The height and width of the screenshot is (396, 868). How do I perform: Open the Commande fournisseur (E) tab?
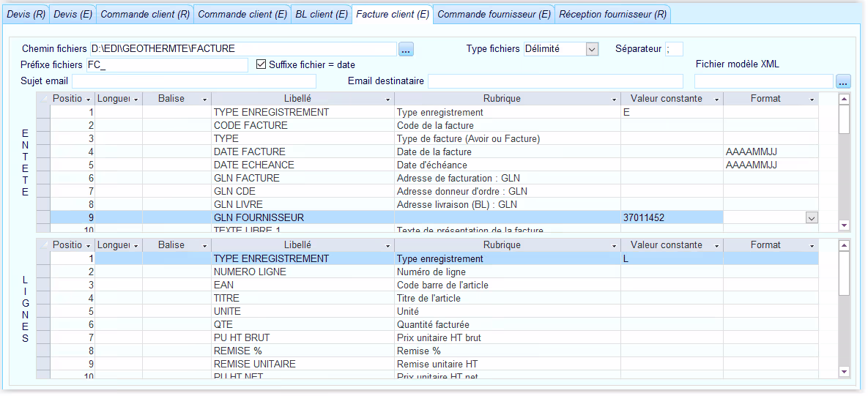[494, 15]
